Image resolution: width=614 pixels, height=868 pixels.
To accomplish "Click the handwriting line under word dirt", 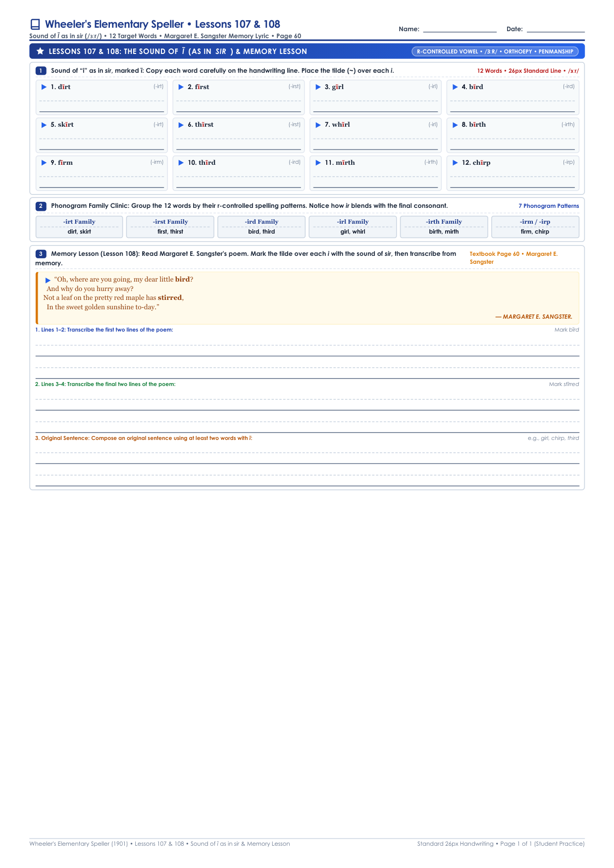I will (x=102, y=106).
